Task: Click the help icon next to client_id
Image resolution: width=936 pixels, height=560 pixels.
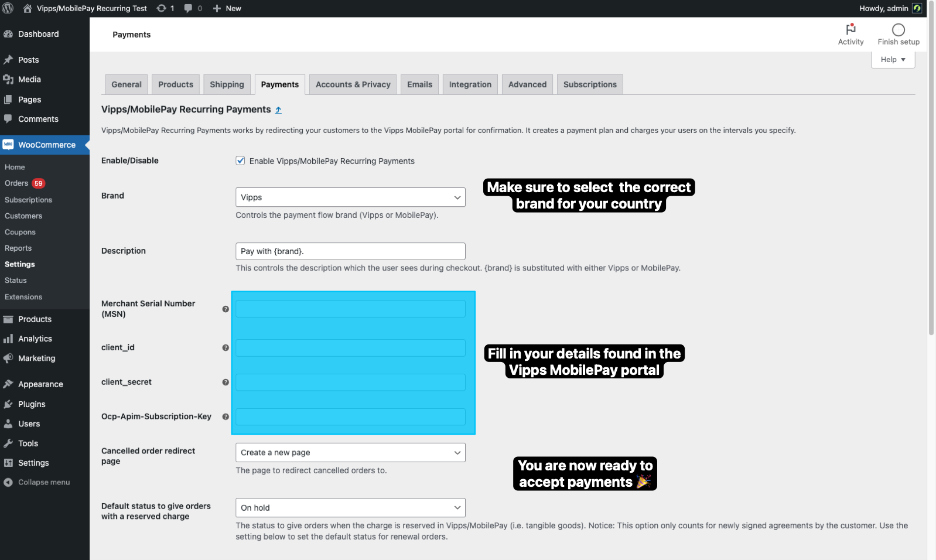Action: pos(226,348)
